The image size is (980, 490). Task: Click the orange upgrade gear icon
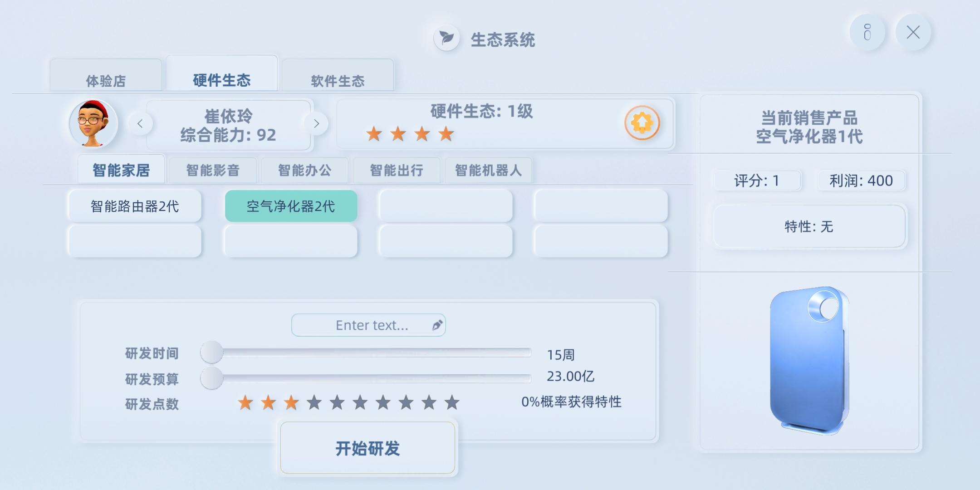642,122
